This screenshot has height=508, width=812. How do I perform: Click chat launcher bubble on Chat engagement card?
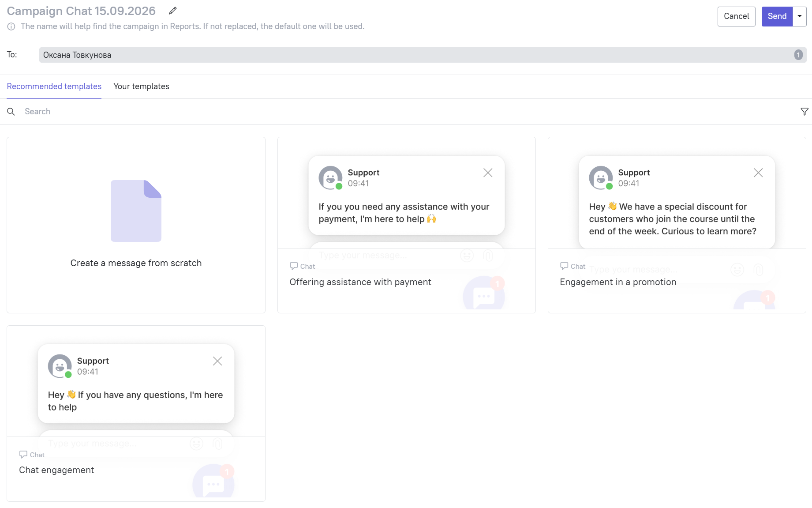(x=213, y=481)
